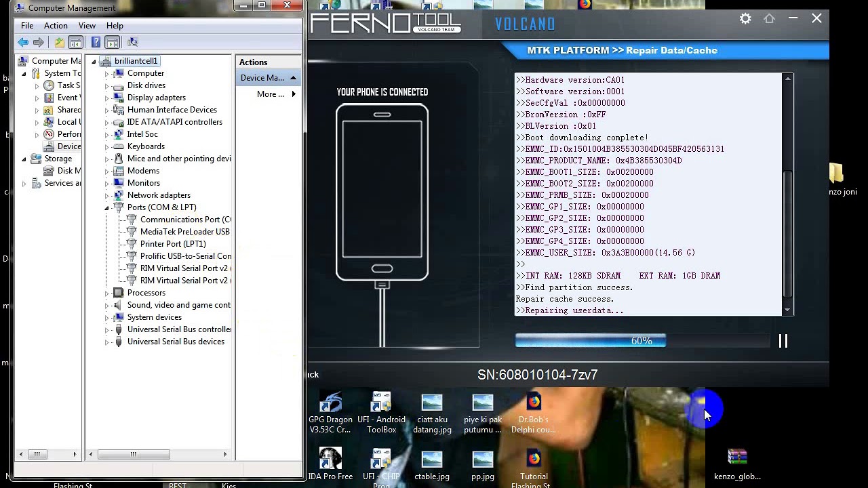
Task: Open Tutorial Flashing desktop shortcut
Action: (x=534, y=468)
